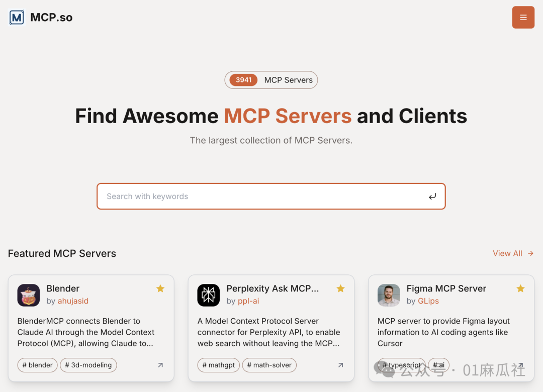Click the star on the Figma card

point(520,288)
